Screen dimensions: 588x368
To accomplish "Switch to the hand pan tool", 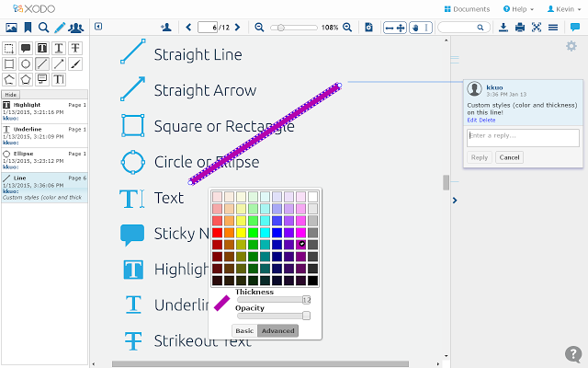I will coord(415,28).
